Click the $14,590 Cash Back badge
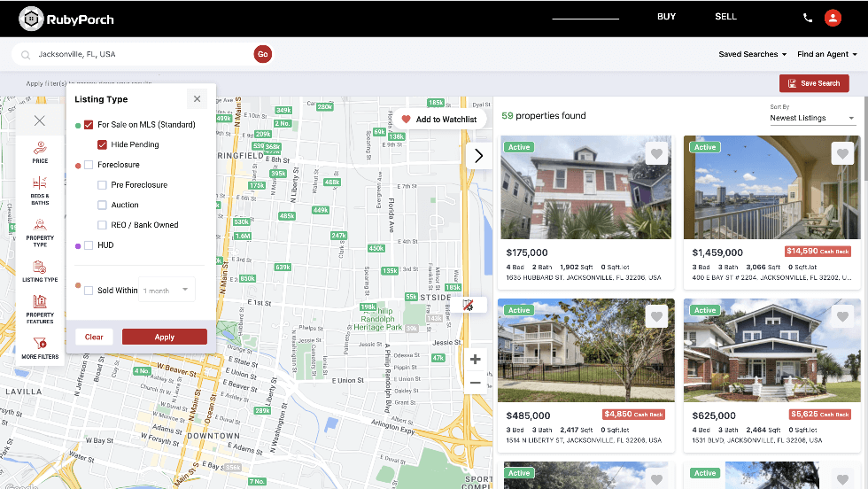 [x=818, y=252]
